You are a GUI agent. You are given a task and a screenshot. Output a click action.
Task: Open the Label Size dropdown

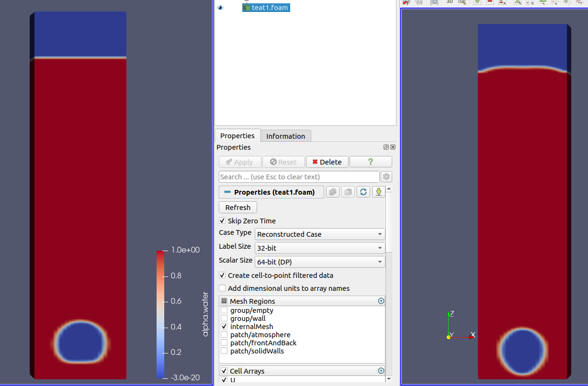click(320, 248)
